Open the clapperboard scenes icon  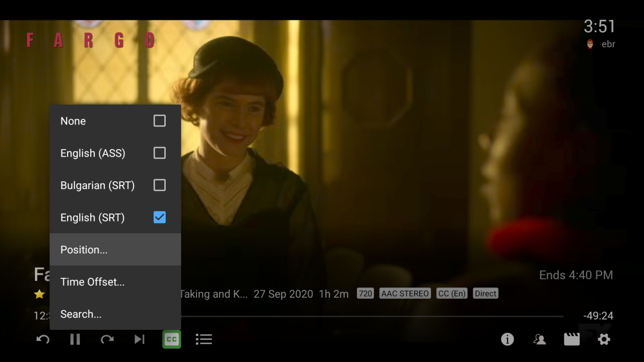(x=572, y=339)
